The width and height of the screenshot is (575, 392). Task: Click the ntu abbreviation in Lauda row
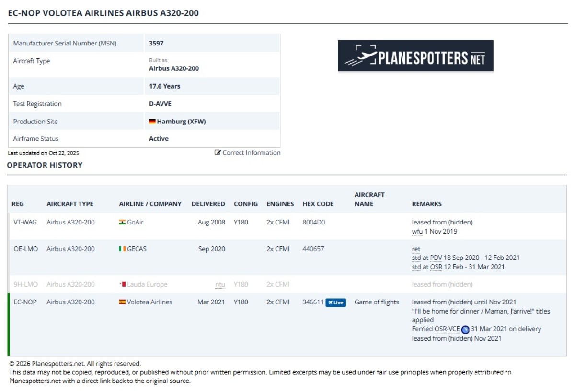click(220, 285)
